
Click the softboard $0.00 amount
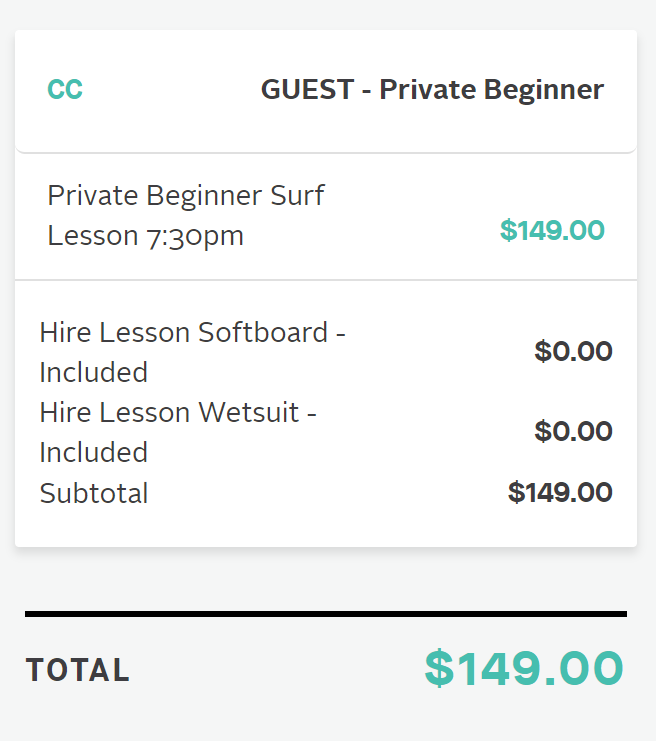click(573, 351)
